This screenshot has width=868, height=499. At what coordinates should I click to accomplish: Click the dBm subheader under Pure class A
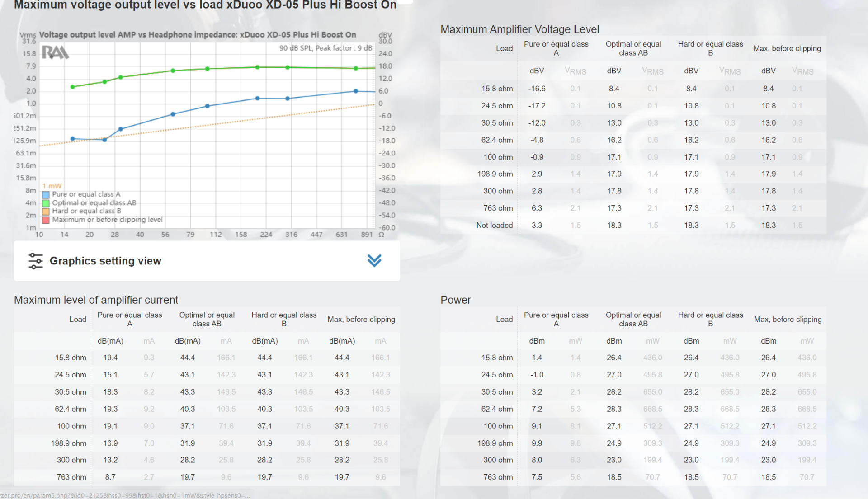tap(537, 341)
